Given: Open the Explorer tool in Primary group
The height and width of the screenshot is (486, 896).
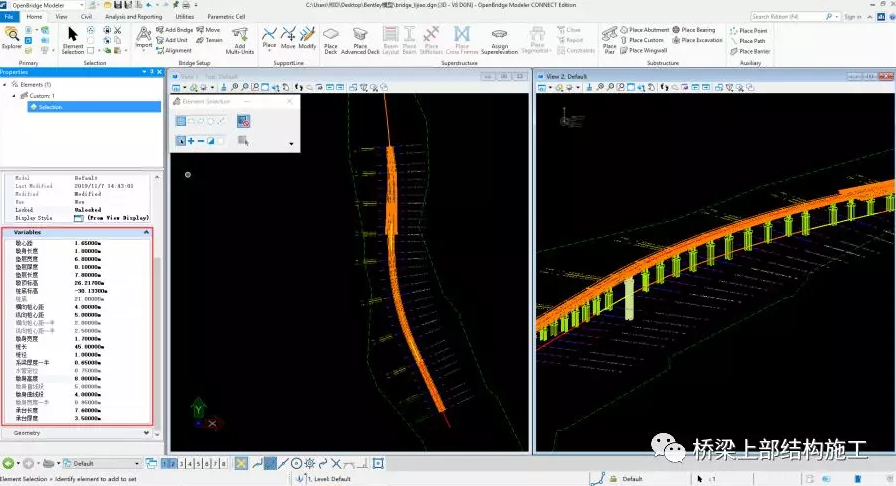Looking at the screenshot, I should tap(11, 38).
